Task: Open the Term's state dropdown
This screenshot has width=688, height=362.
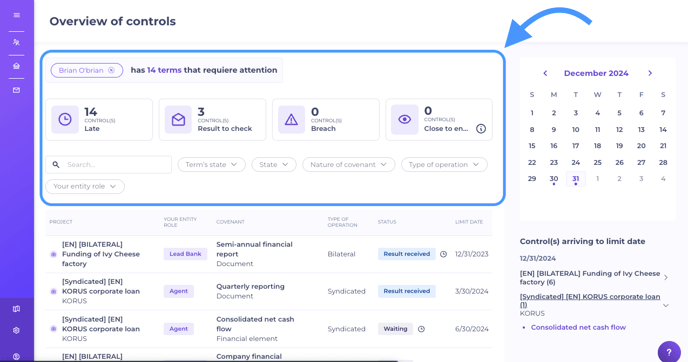Action: pyautogui.click(x=211, y=165)
